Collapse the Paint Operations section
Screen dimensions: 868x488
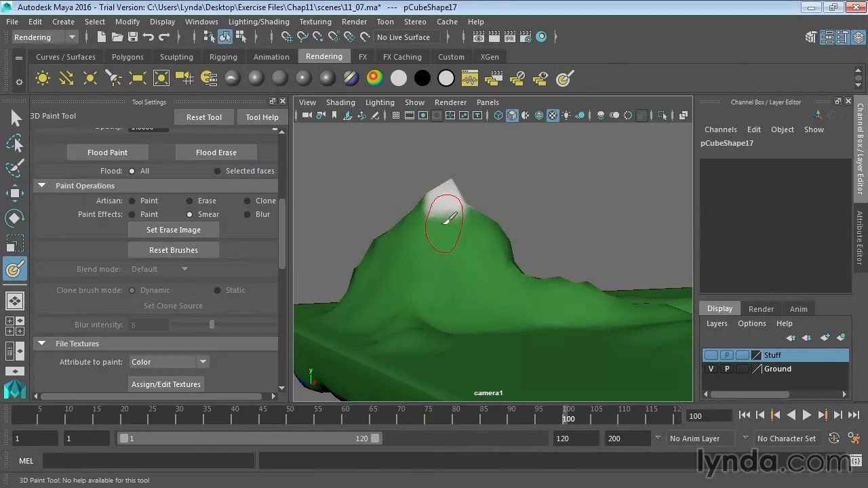pos(41,186)
